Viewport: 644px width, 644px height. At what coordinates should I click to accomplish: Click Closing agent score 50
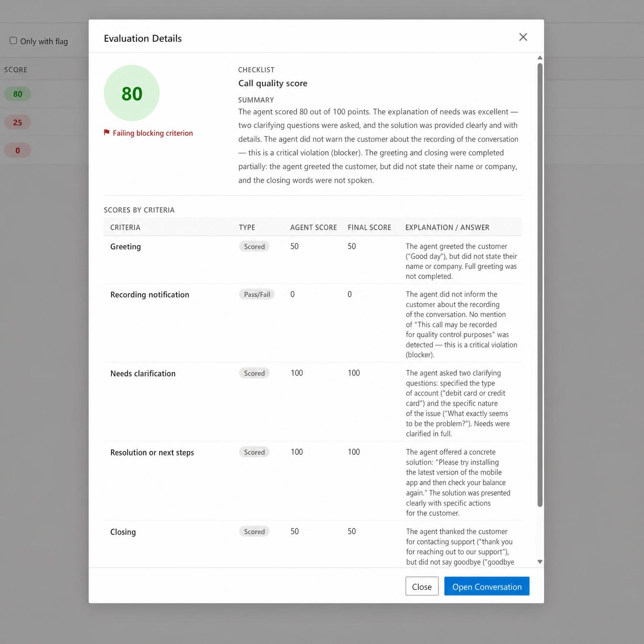[x=294, y=531]
